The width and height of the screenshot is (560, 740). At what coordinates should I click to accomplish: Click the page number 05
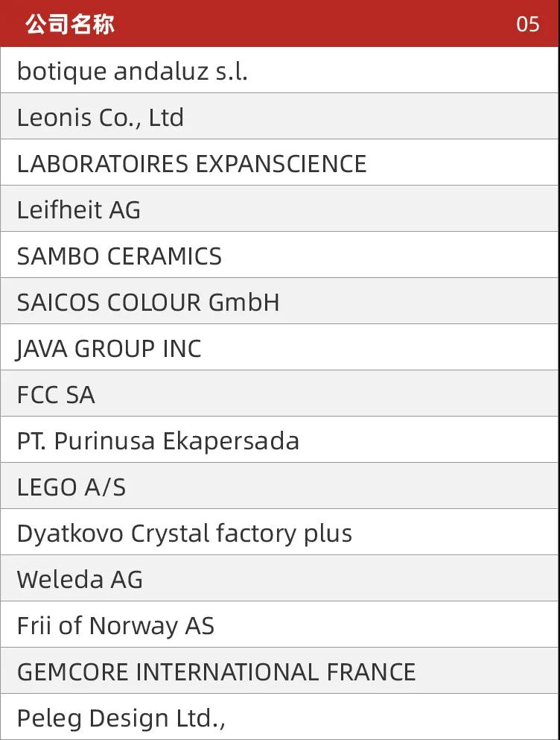527,25
